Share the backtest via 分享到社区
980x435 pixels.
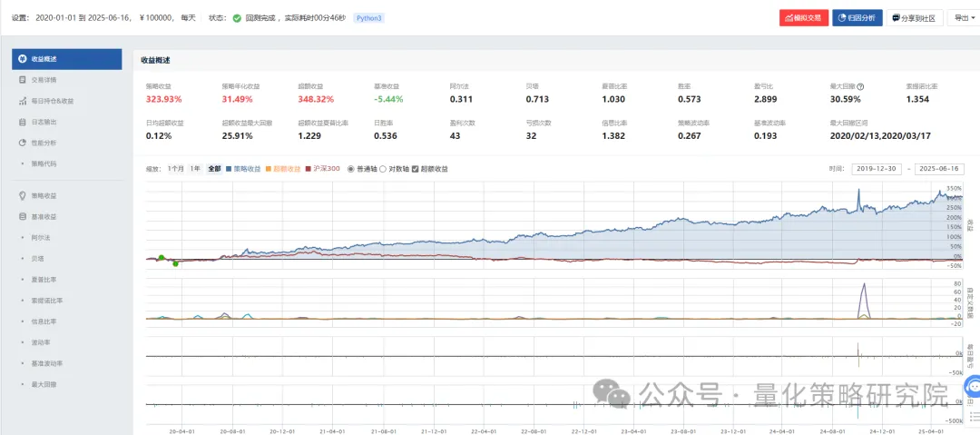[x=915, y=18]
